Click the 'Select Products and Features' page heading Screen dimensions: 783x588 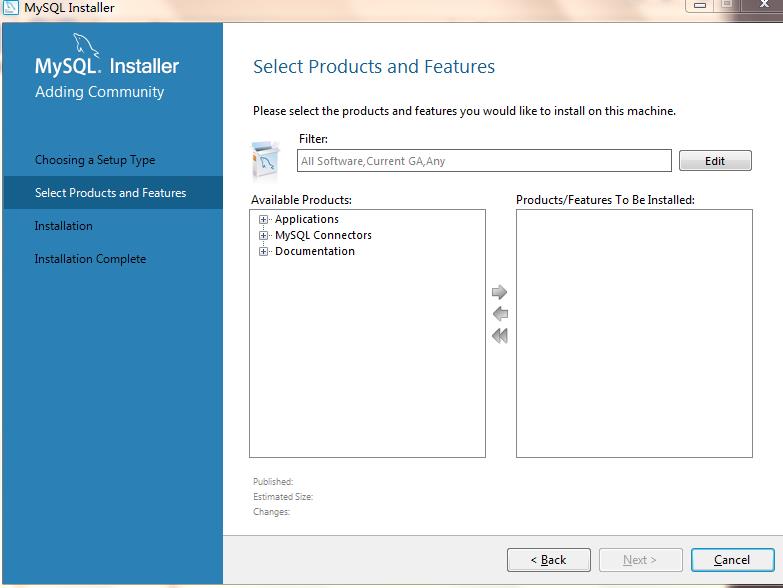pos(374,66)
